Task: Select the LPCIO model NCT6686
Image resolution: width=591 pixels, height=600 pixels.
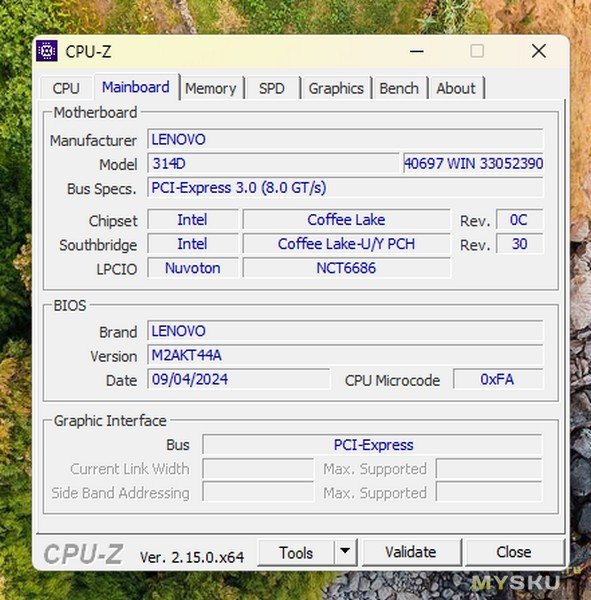Action: [346, 268]
